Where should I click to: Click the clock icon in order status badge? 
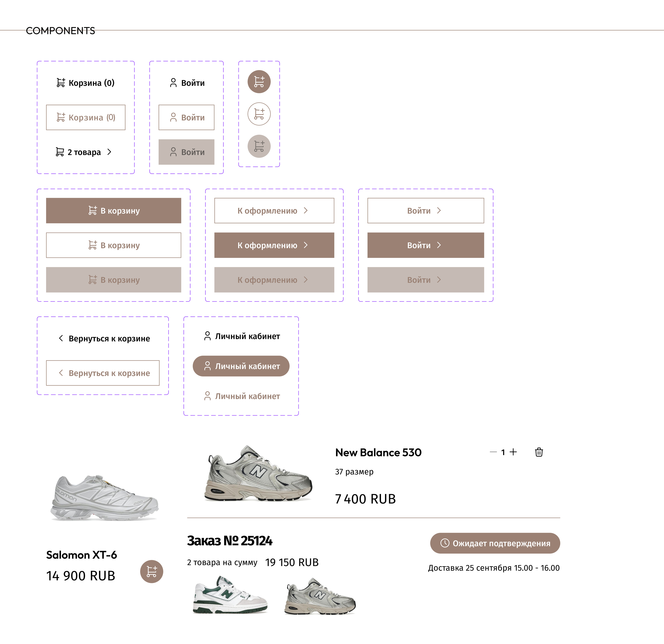click(444, 543)
